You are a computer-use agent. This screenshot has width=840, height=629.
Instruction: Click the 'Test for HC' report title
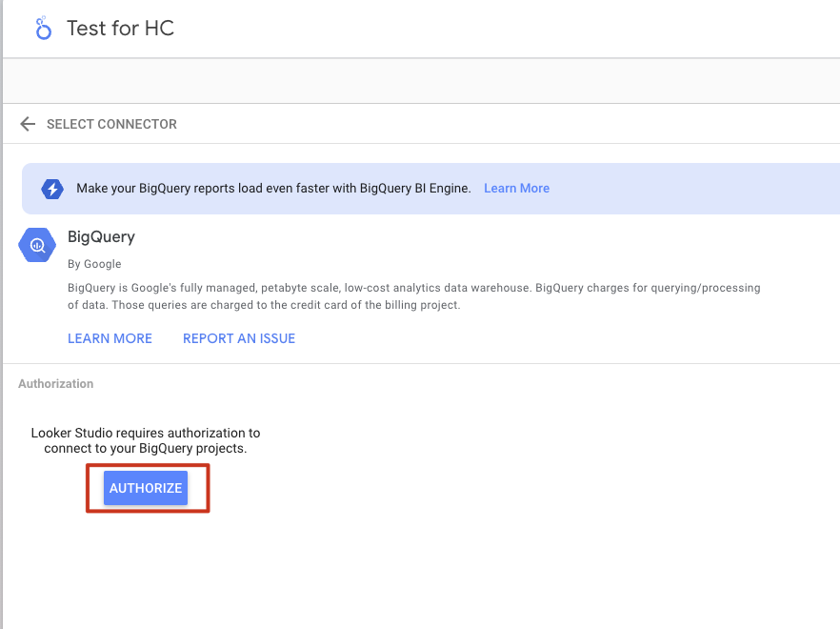121,29
